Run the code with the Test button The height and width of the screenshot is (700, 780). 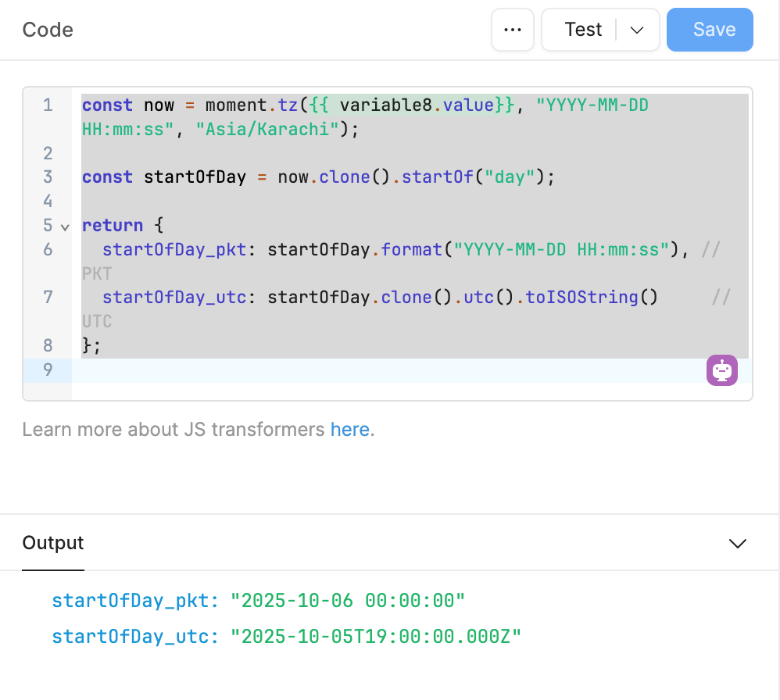pos(583,30)
